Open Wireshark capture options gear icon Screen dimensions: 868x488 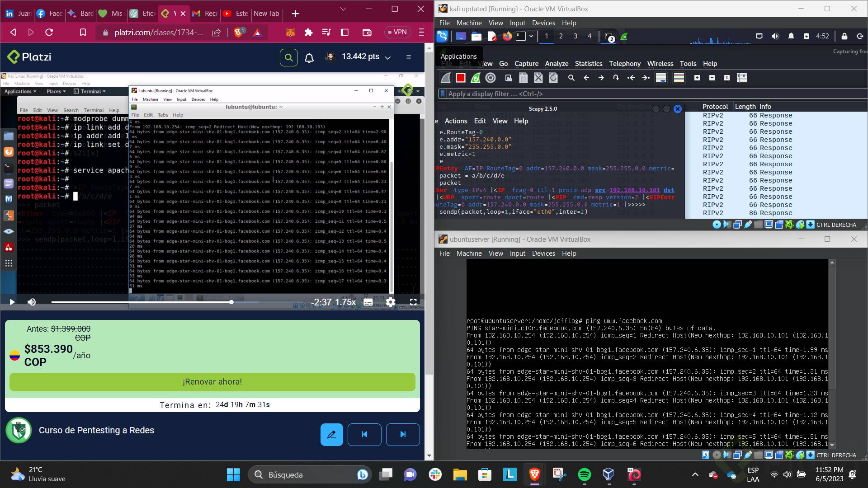point(491,78)
